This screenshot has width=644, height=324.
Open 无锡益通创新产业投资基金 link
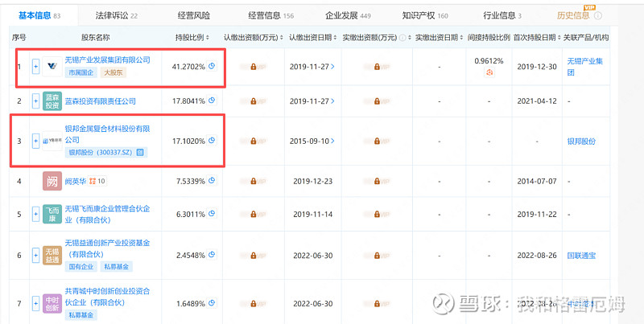pos(108,248)
